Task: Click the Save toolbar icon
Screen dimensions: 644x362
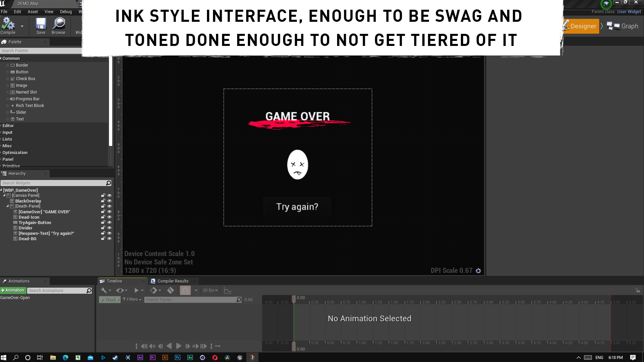Action: pos(41,24)
